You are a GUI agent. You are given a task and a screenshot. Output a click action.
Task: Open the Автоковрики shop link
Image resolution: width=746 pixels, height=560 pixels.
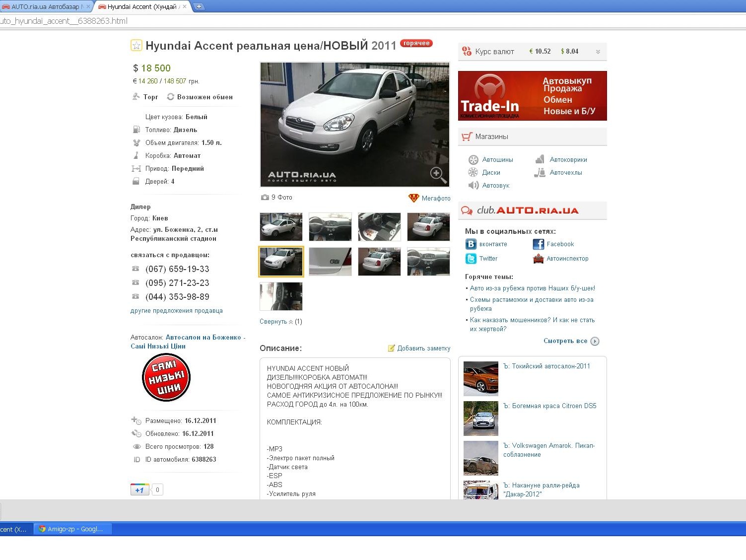pos(568,159)
